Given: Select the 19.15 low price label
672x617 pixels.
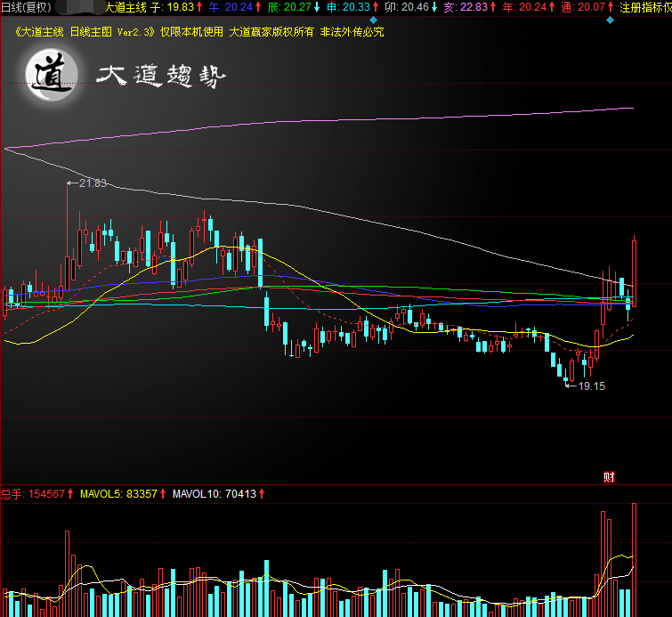Looking at the screenshot, I should (591, 386).
